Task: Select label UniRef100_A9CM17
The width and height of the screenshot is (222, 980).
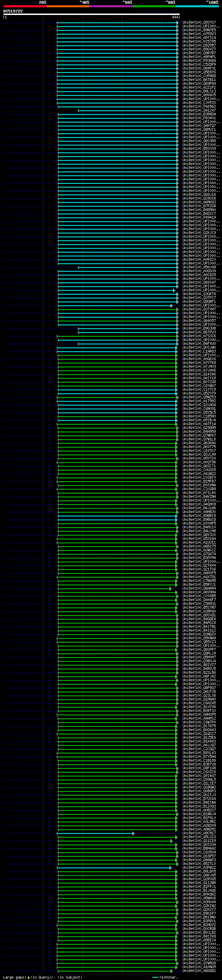Action: point(199,833)
